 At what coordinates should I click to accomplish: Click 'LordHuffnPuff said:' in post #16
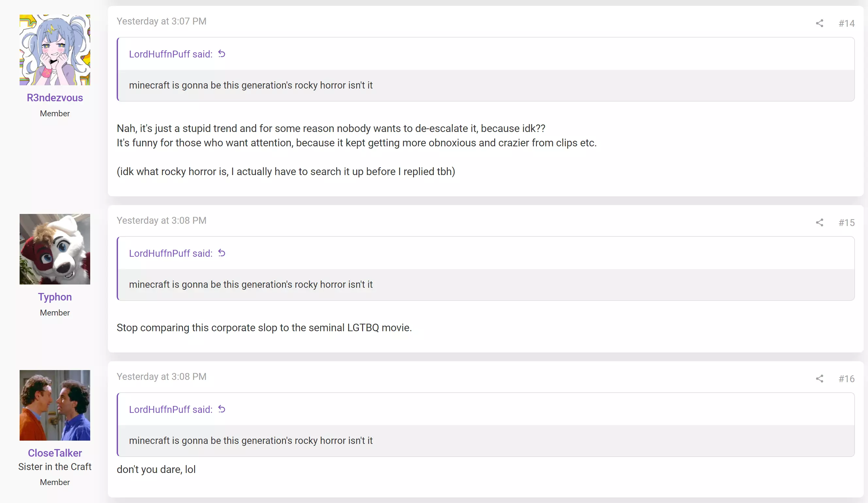coord(171,410)
